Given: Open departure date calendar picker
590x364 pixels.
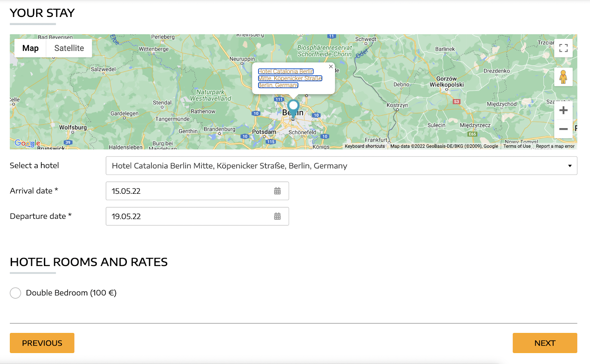Looking at the screenshot, I should point(277,216).
